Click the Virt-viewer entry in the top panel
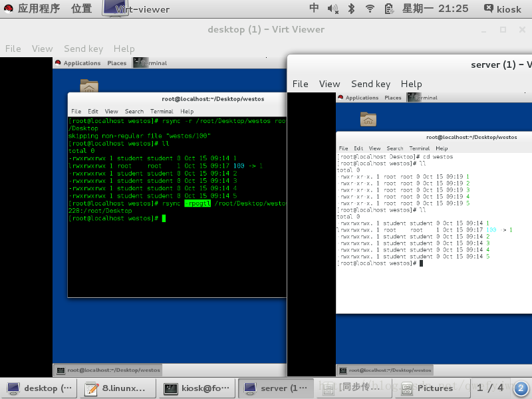Viewport: 532px width, 399px height. [x=136, y=9]
